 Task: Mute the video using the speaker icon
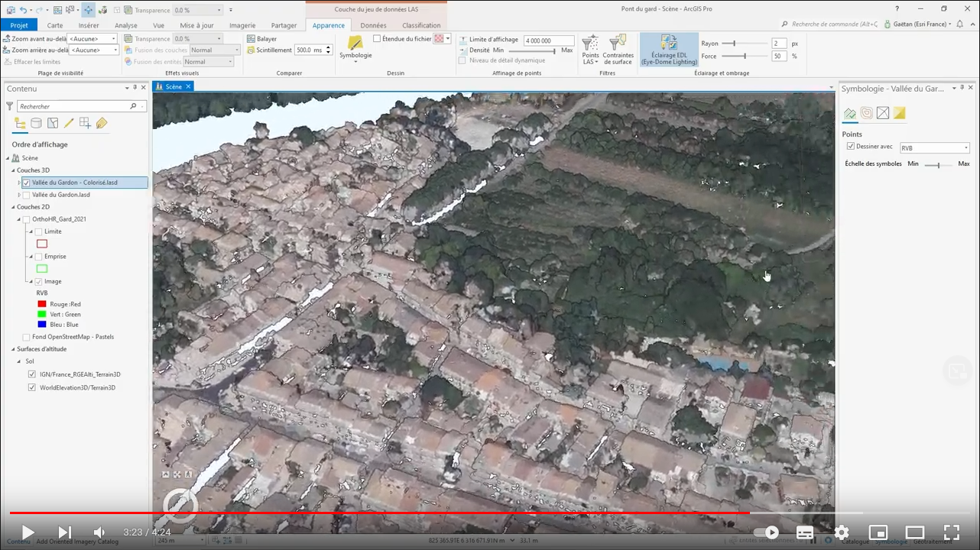(99, 532)
